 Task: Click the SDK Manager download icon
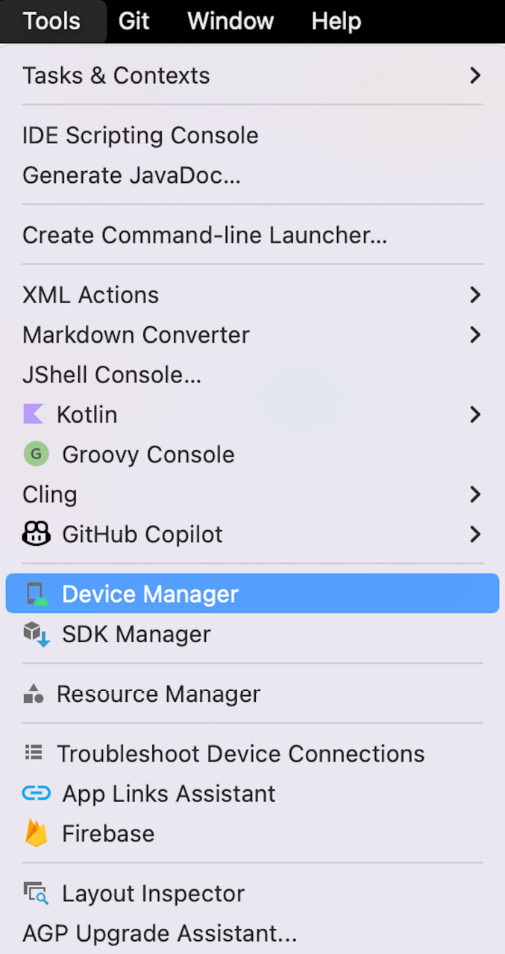(37, 635)
